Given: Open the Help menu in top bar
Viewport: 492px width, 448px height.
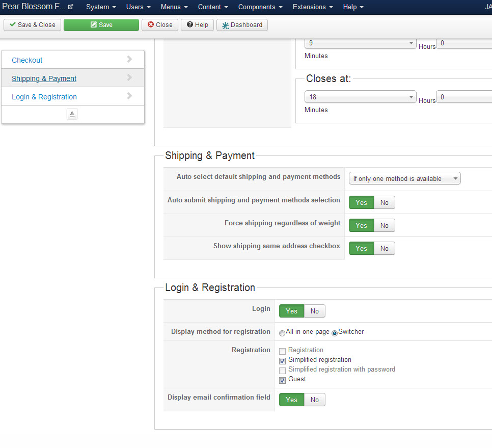Looking at the screenshot, I should [x=353, y=7].
